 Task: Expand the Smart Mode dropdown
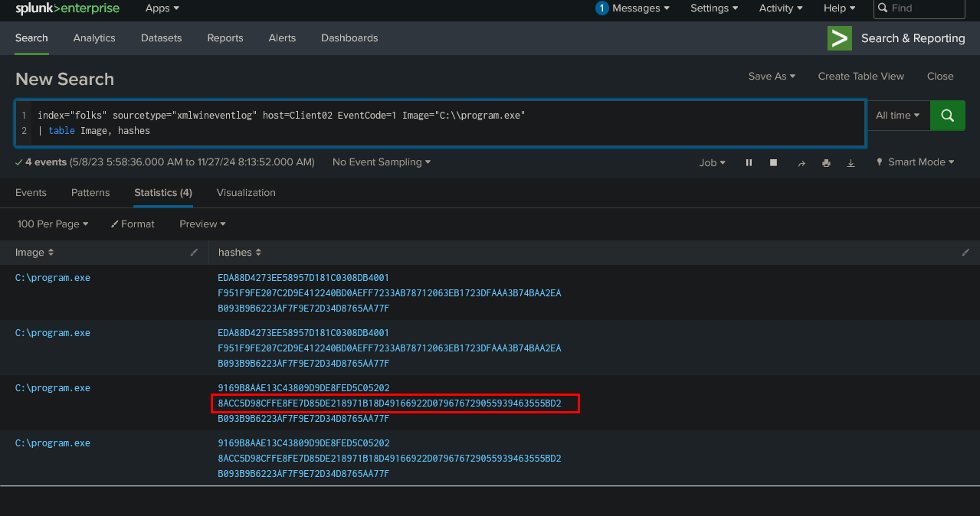(916, 162)
